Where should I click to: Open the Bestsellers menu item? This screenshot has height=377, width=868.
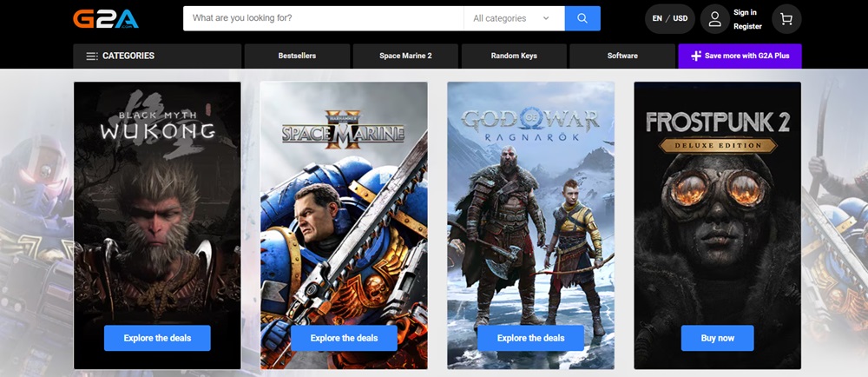pos(297,56)
